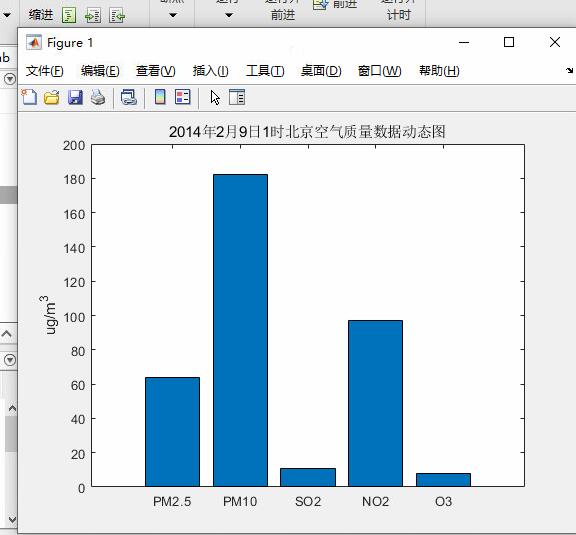Click the 运行并计时 button

tap(398, 10)
